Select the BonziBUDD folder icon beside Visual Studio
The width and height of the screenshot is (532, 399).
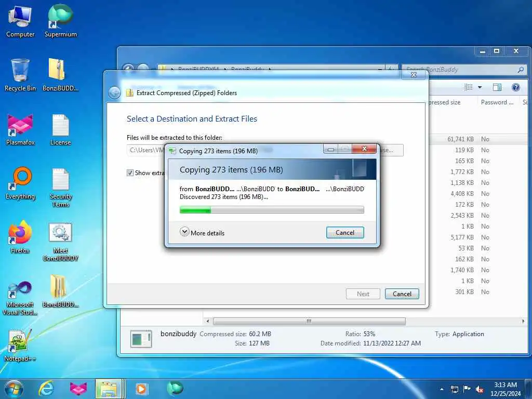[x=60, y=291]
